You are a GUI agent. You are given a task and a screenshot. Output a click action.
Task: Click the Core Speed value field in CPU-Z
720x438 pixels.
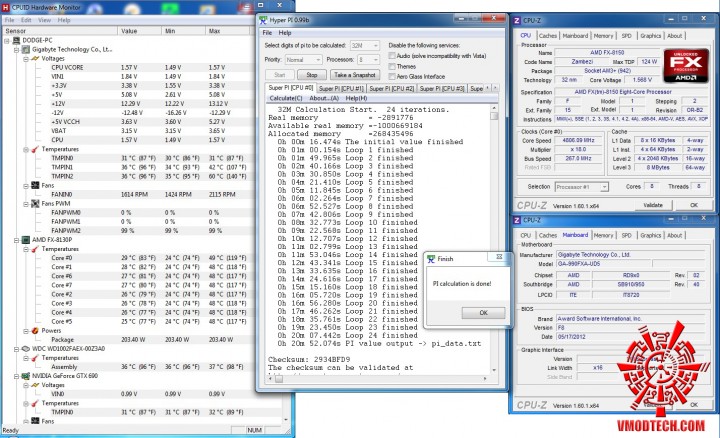pos(578,140)
